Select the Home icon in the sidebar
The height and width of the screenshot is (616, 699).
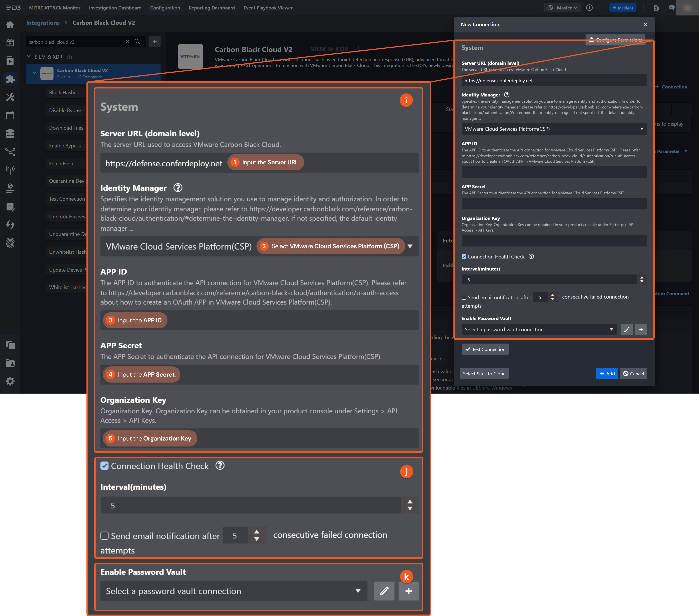[10, 24]
